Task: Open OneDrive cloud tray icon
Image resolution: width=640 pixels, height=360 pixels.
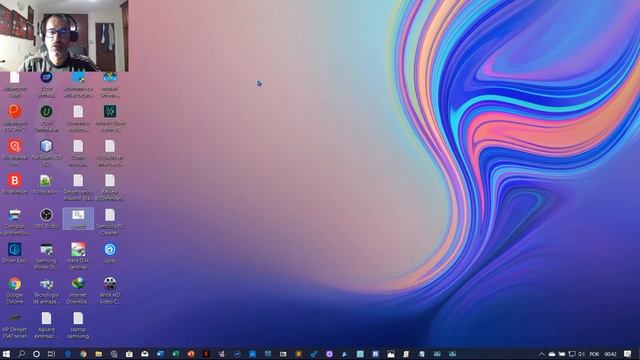Action: (x=552, y=354)
